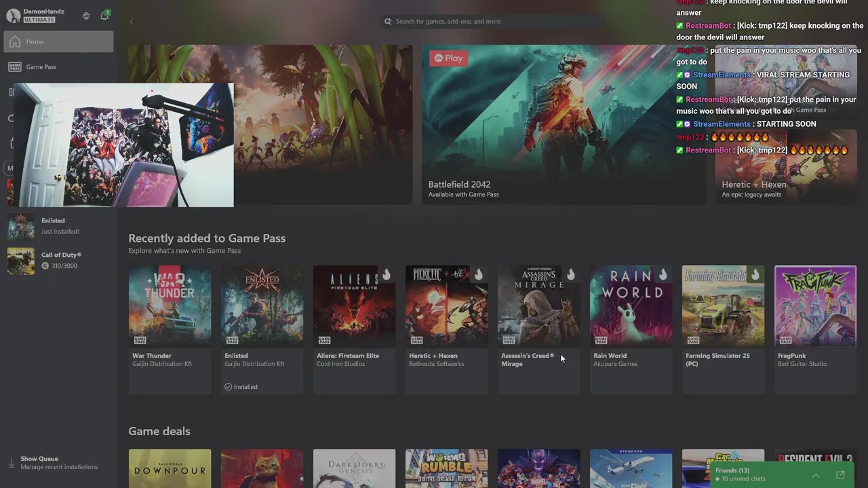Click the flame icon on Assassin's Creed Mirage
Image resolution: width=868 pixels, height=488 pixels.
tap(570, 274)
